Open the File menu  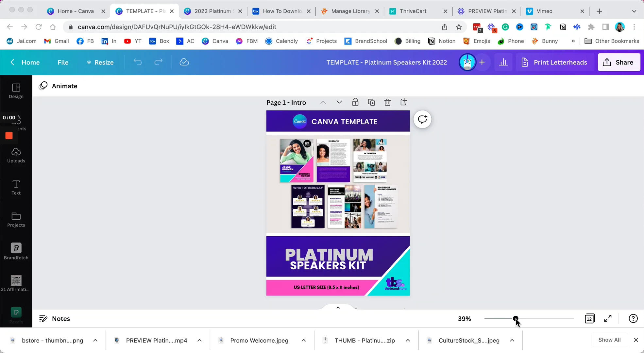click(x=63, y=62)
